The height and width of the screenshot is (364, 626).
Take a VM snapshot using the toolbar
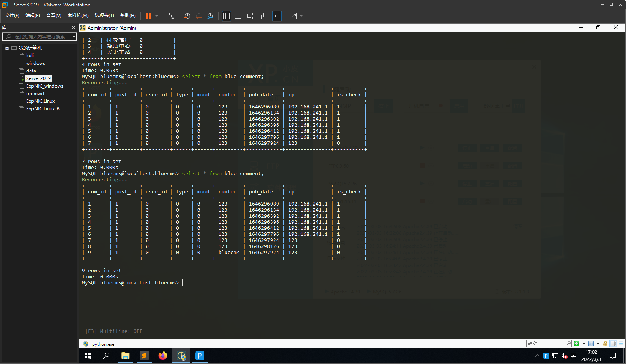click(187, 16)
